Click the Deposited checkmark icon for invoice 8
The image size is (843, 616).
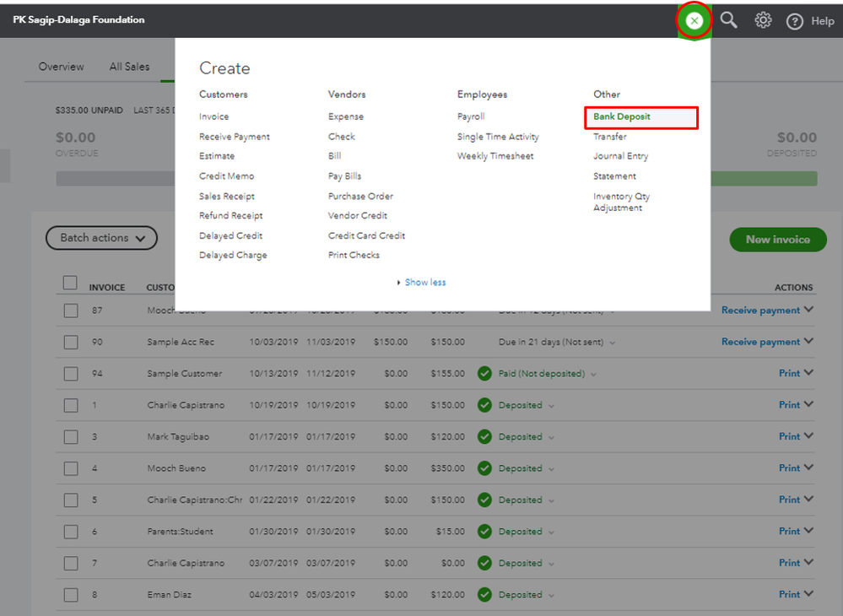[484, 595]
